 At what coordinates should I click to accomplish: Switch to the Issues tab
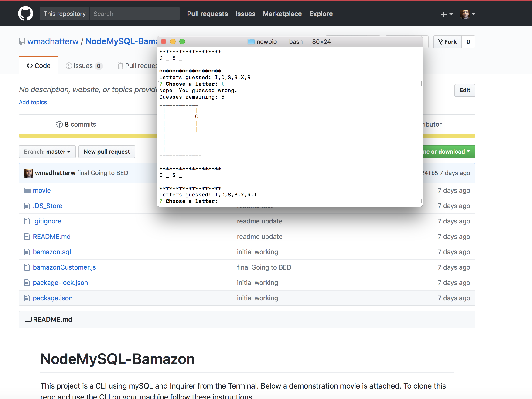point(84,66)
